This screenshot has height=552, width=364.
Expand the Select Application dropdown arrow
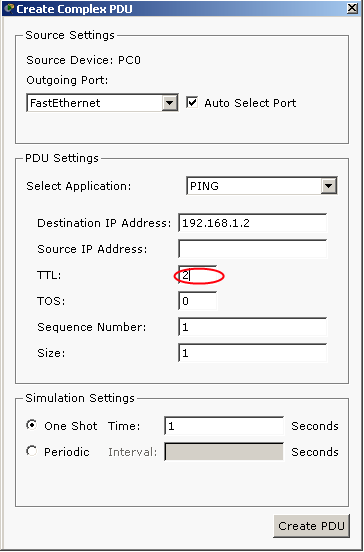pos(328,186)
